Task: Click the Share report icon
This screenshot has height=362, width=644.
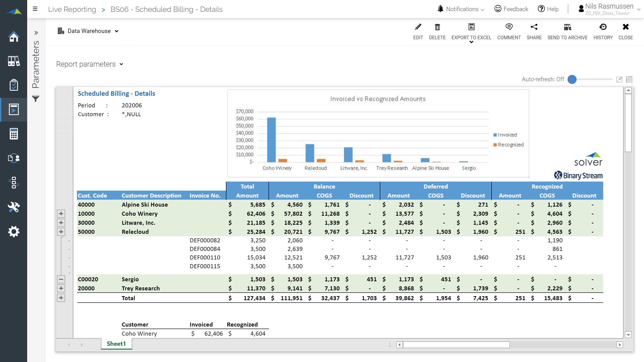Action: 534,27
